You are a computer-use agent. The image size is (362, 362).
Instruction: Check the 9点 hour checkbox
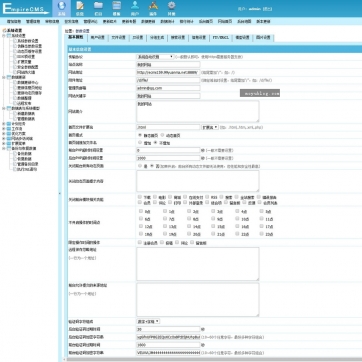point(213,219)
